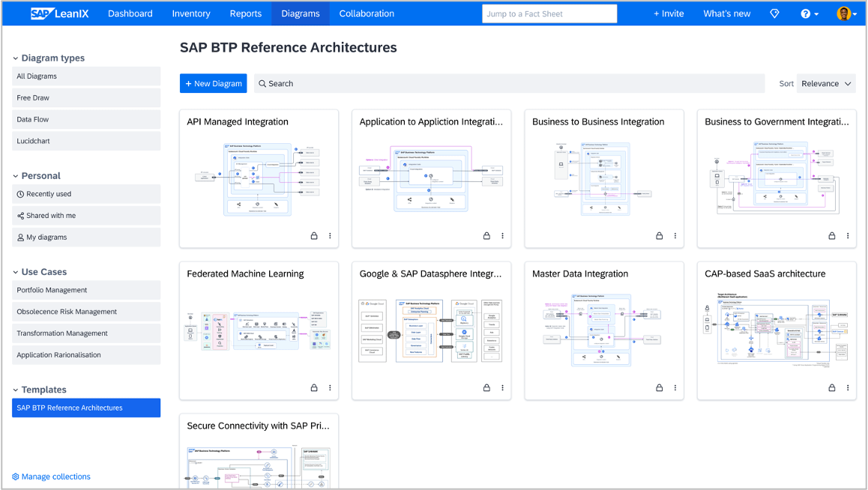Open the Business to Government Integration diagram thumbnail
The height and width of the screenshot is (490, 868).
(776, 178)
